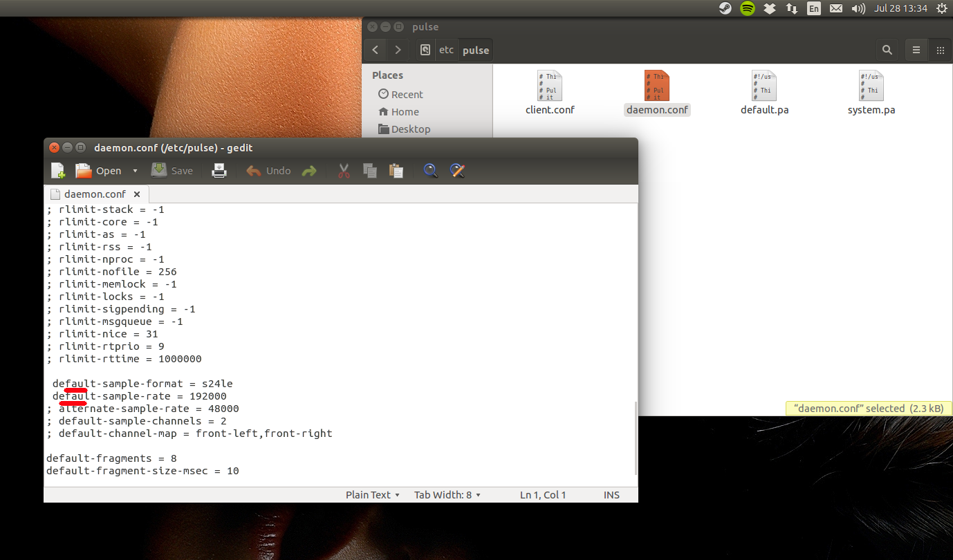The height and width of the screenshot is (560, 953).
Task: Open the Plain Text syntax dropdown
Action: 373,495
